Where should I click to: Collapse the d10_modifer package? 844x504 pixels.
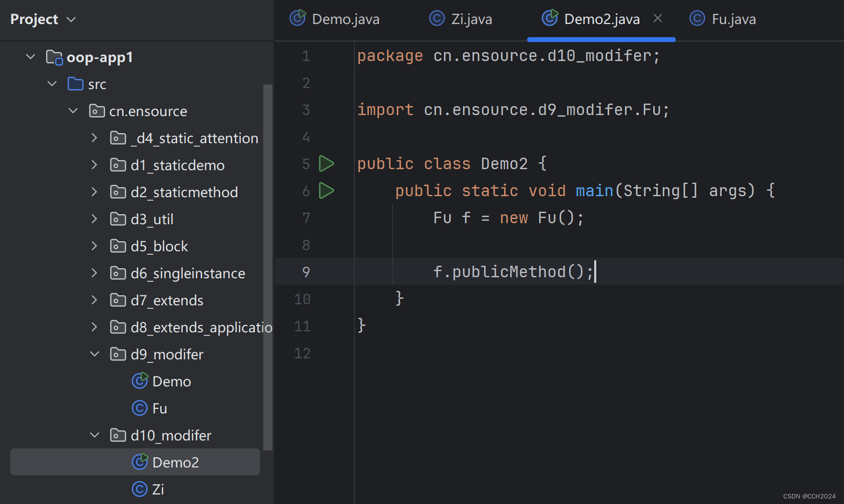(94, 435)
